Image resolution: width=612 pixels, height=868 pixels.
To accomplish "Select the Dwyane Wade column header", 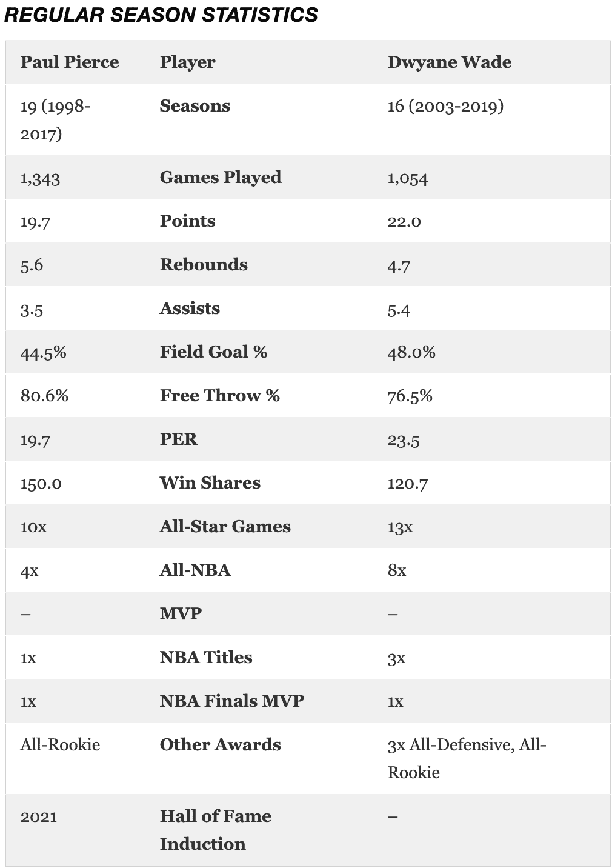I will (449, 62).
